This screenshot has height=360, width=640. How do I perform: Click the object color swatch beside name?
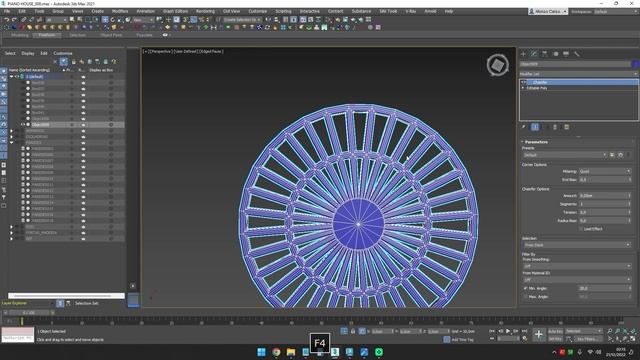coord(635,64)
